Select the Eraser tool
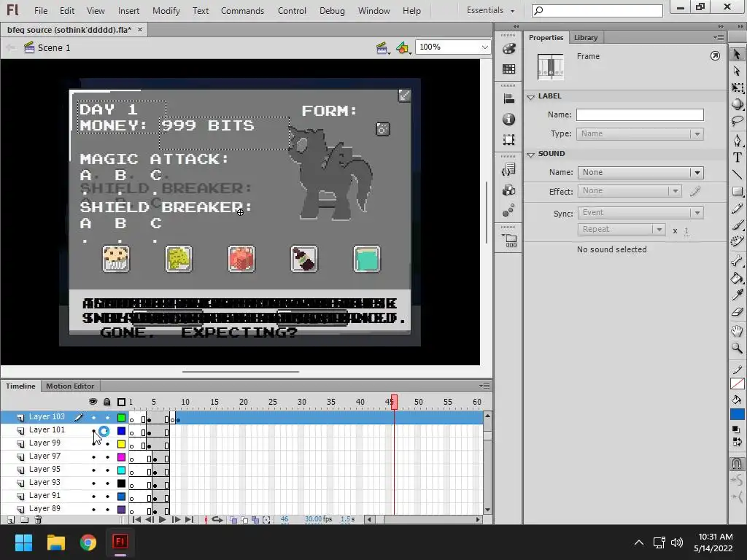Screen dimensions: 747x560 [737, 311]
